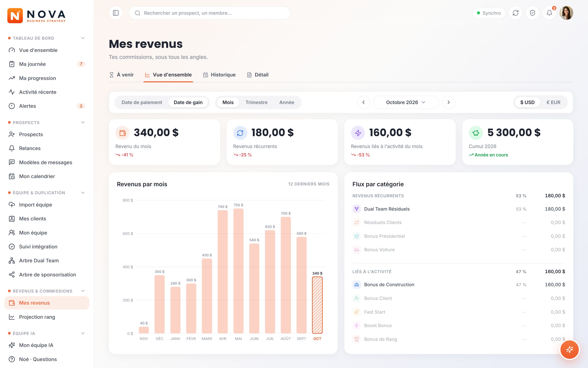Toggle the sidebar panel icon
This screenshot has height=368, width=588.
[116, 13]
